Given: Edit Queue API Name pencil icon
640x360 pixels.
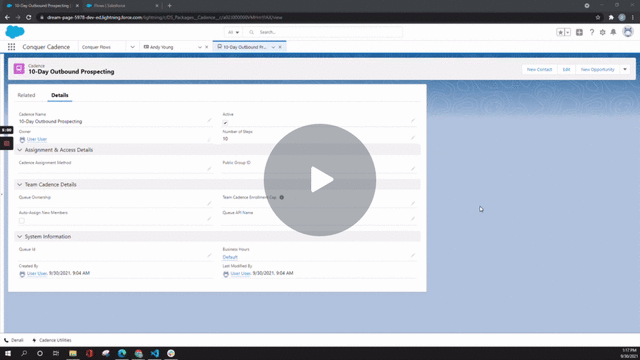Looking at the screenshot, I should click(413, 219).
